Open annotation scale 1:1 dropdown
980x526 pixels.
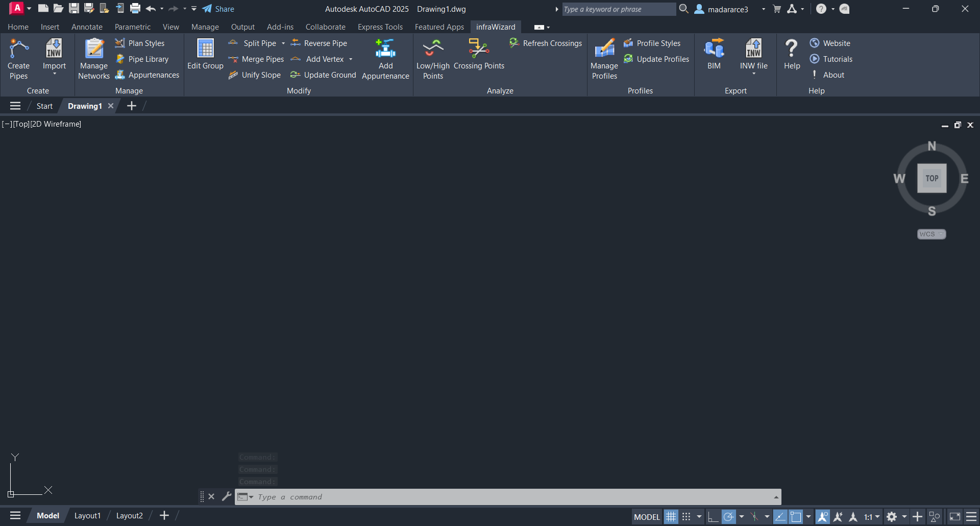tap(872, 517)
